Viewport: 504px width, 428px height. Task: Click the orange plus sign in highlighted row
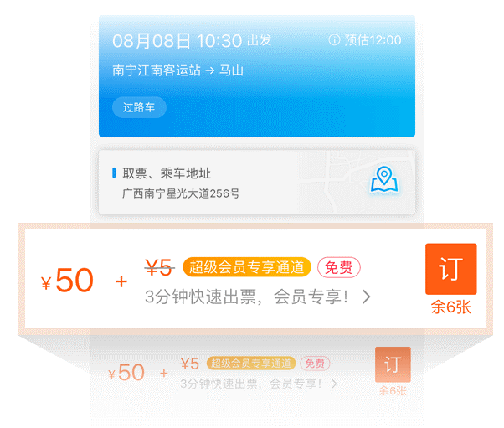pos(122,281)
